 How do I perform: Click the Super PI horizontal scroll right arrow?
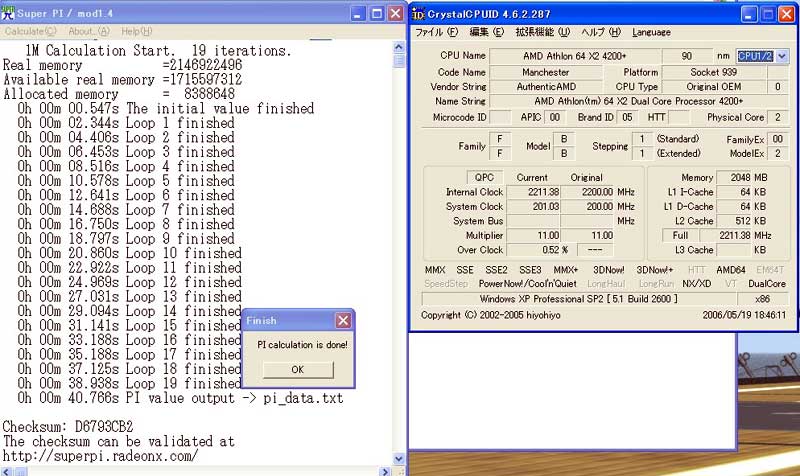click(385, 472)
